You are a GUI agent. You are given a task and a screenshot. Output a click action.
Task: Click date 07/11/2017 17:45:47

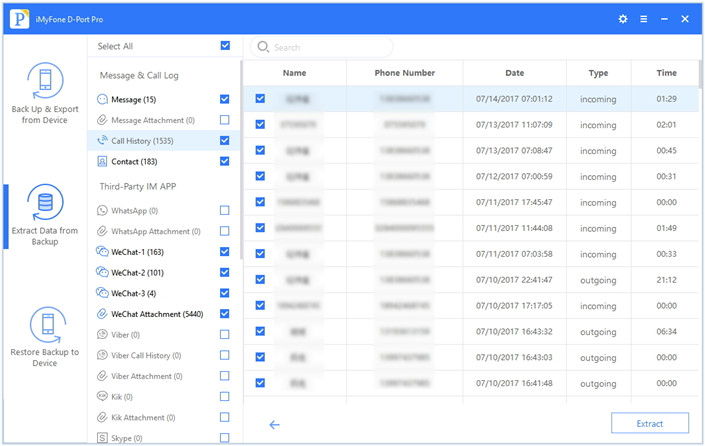[x=514, y=202]
